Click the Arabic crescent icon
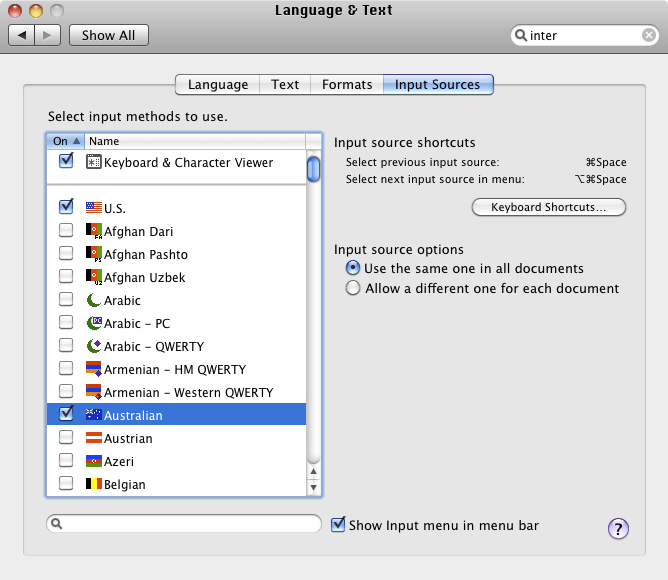 pos(94,300)
